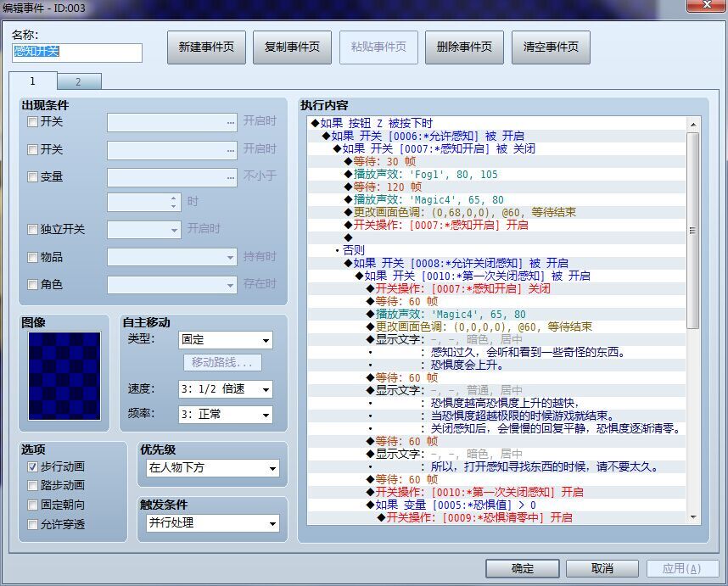Open 优先级 在人物下方 dropdown

point(213,468)
